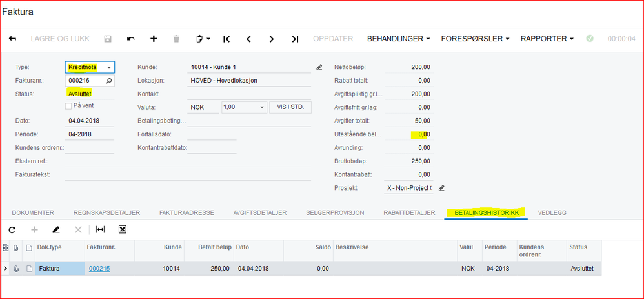644x299 pixels.
Task: Edit customer with pencil icon beside Kunde
Action: click(x=319, y=67)
